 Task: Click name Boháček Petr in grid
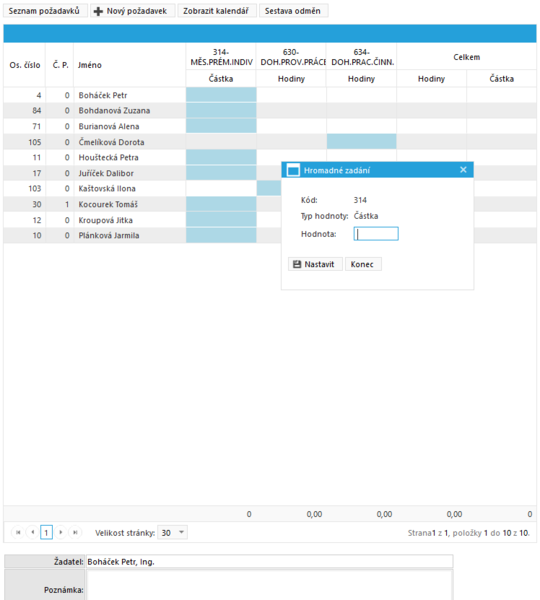pos(103,95)
